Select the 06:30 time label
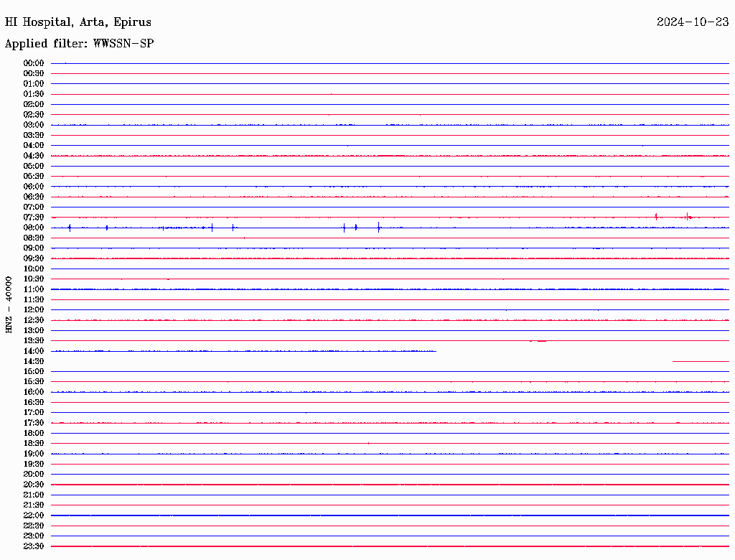735x560 pixels. click(34, 197)
